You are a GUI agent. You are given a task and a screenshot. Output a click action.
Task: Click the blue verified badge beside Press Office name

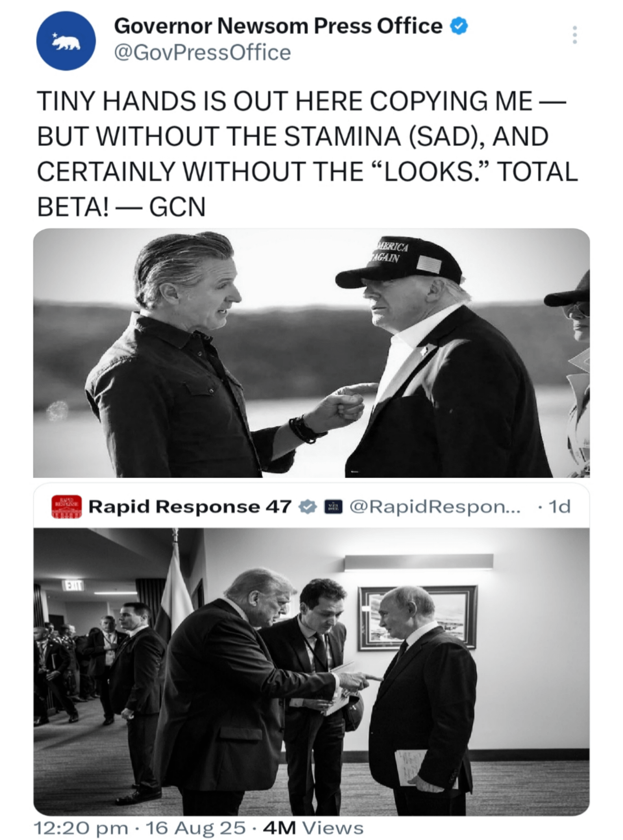[x=458, y=26]
